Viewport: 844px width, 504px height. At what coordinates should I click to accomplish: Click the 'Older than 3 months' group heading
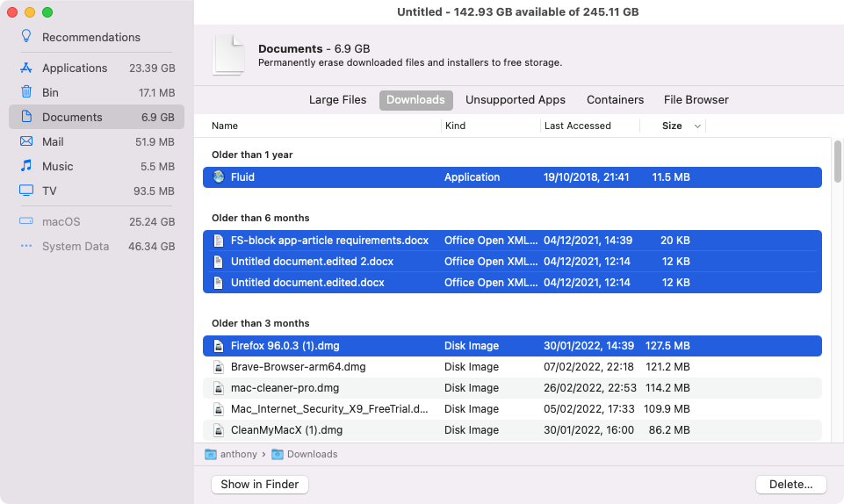[x=261, y=323]
